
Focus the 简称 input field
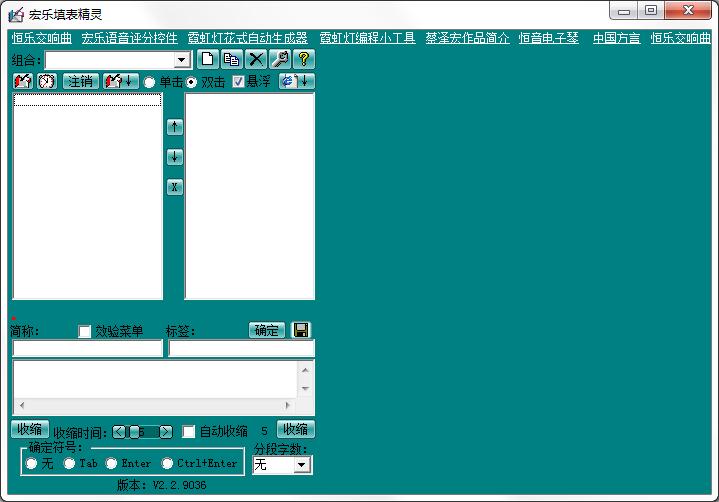(x=88, y=348)
